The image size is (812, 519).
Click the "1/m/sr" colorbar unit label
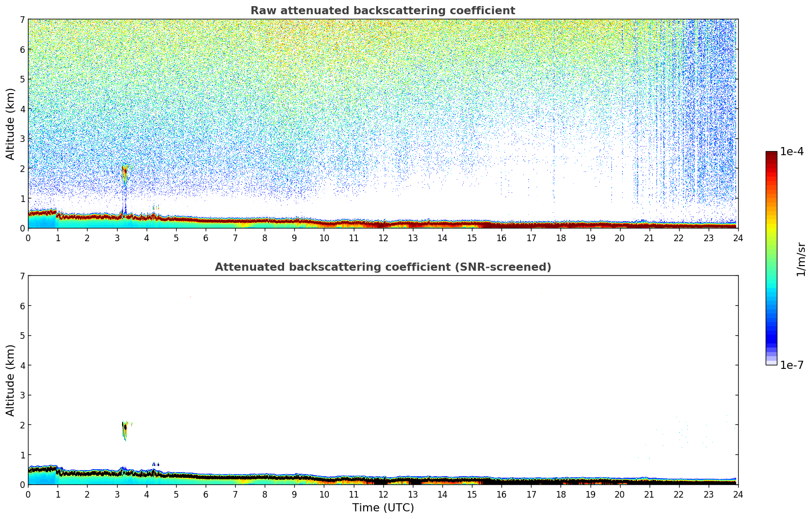point(801,258)
